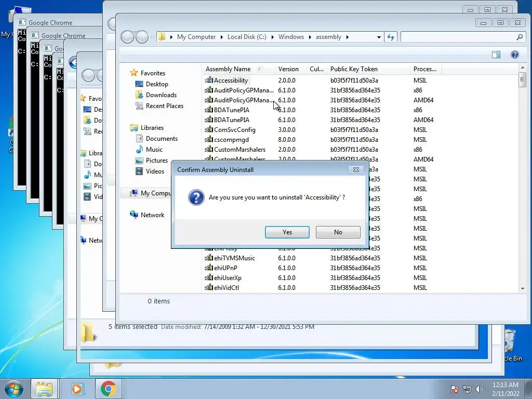
Task: Select 'My Computer' in the address breadcrumb
Action: (x=196, y=37)
